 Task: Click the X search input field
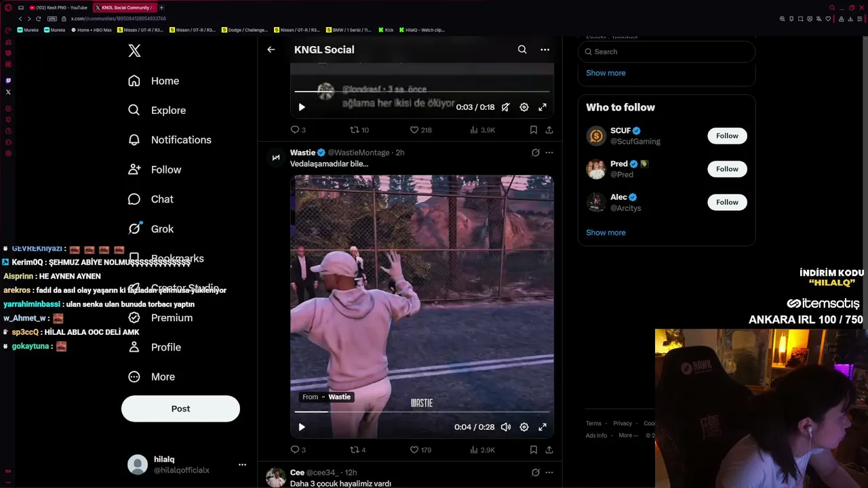tap(667, 52)
